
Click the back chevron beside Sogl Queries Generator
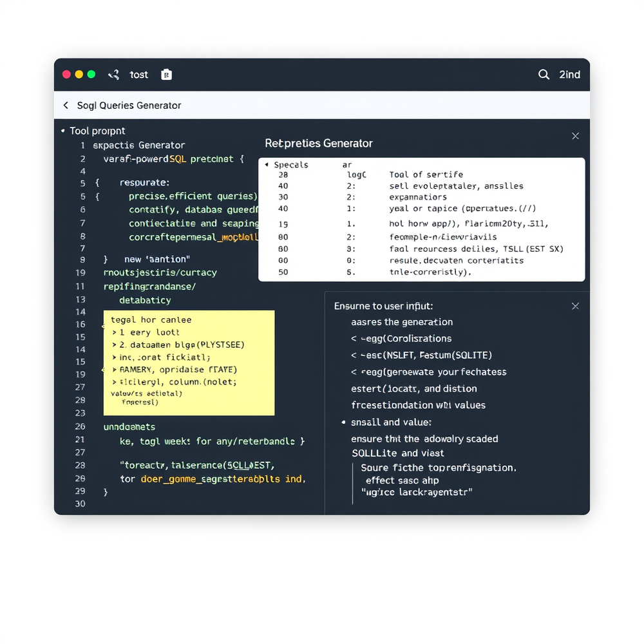tap(65, 104)
